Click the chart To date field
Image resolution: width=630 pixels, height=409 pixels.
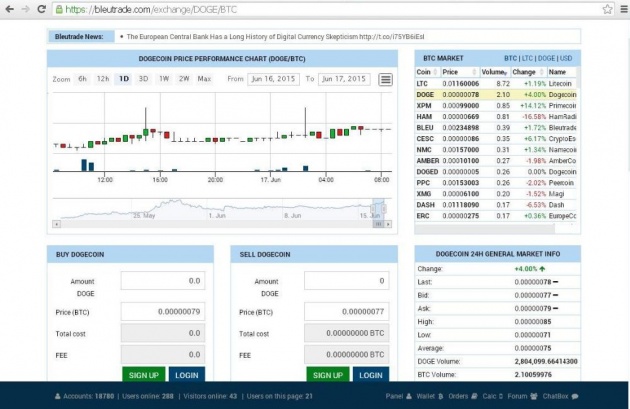click(344, 79)
